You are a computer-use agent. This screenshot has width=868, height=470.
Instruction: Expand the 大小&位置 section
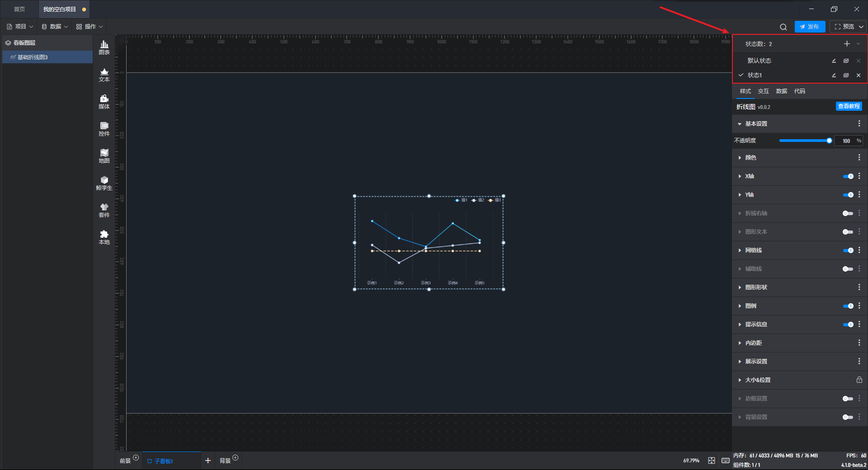(740, 380)
